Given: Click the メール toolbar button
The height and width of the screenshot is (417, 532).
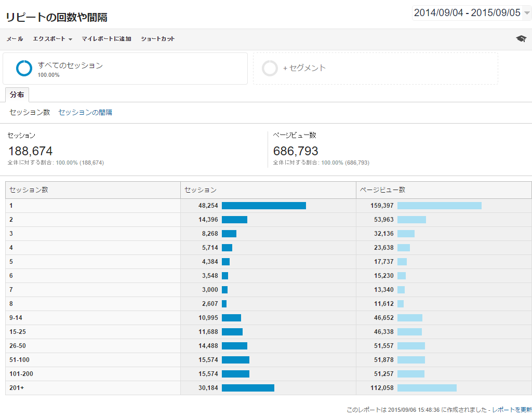Looking at the screenshot, I should [15, 39].
